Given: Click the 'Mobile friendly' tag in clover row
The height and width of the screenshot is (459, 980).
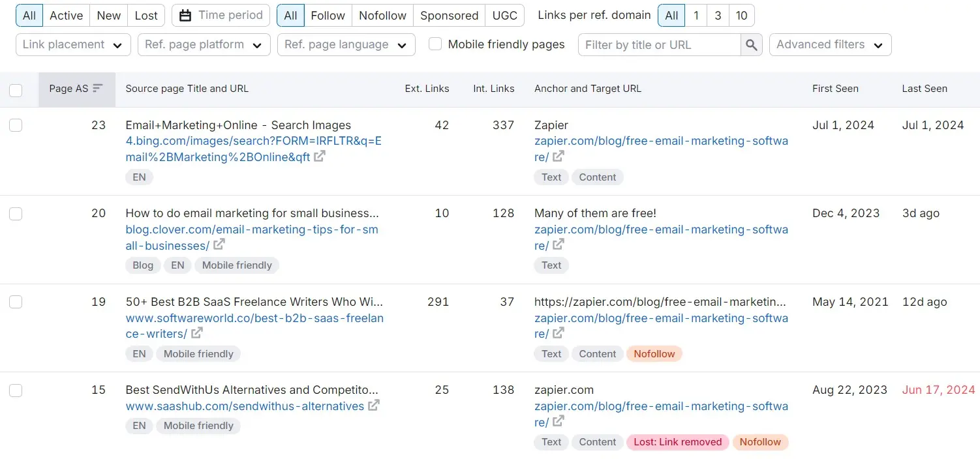Looking at the screenshot, I should (x=237, y=265).
